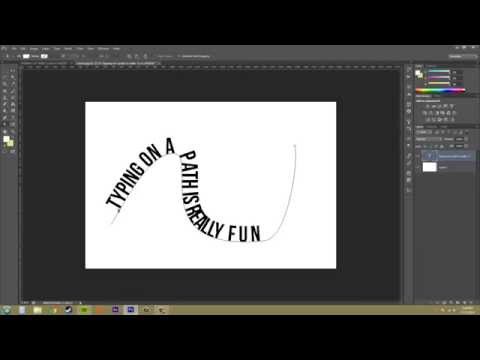Image resolution: width=480 pixels, height=360 pixels.
Task: Select the Hand tool
Action: coord(5,131)
